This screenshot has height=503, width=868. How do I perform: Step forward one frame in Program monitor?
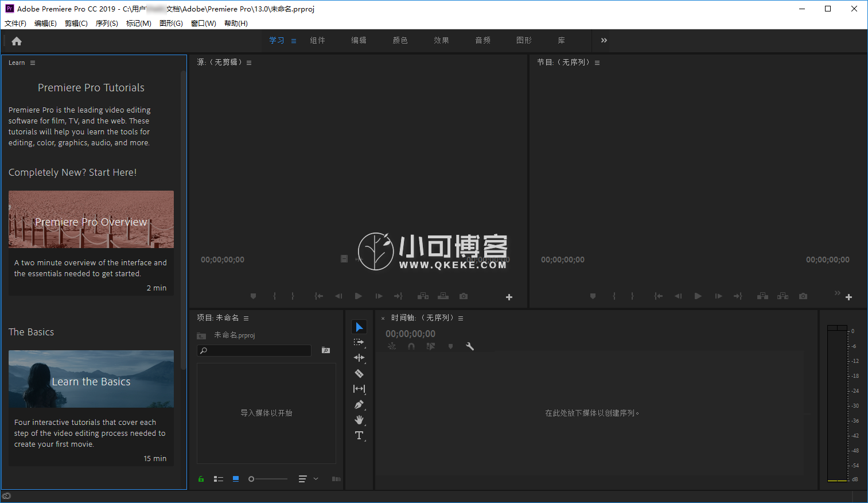pos(718,296)
